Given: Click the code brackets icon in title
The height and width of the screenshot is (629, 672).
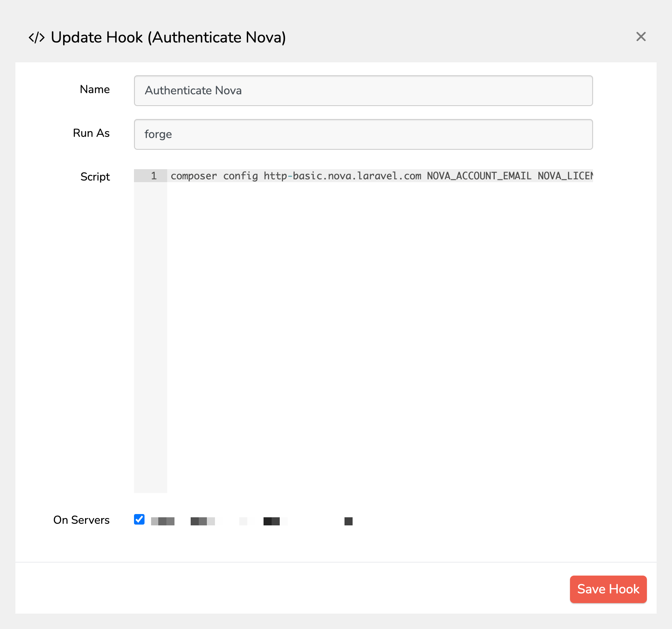Looking at the screenshot, I should [x=36, y=38].
